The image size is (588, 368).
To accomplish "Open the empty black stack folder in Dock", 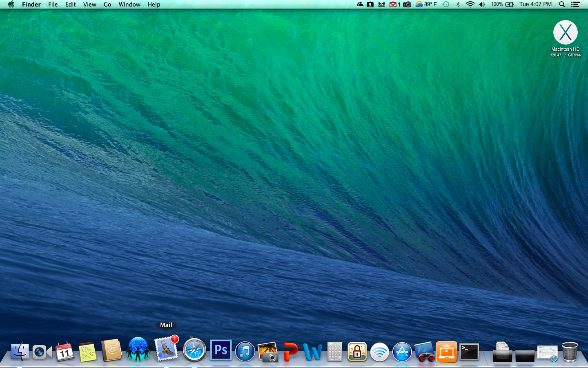I will click(x=525, y=355).
